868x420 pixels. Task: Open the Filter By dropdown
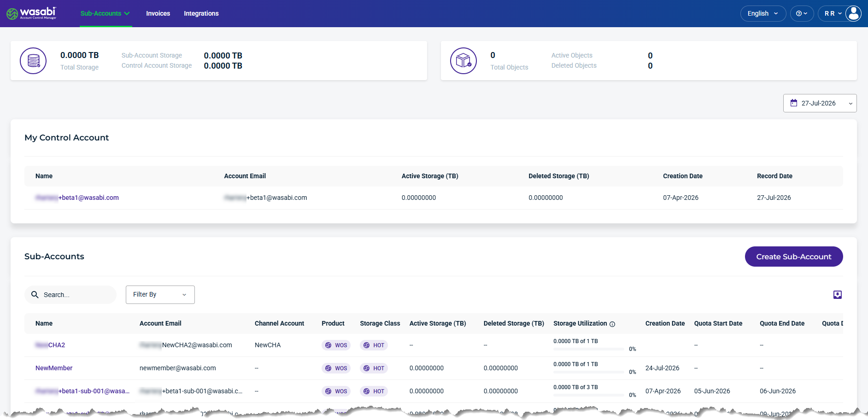click(x=160, y=295)
